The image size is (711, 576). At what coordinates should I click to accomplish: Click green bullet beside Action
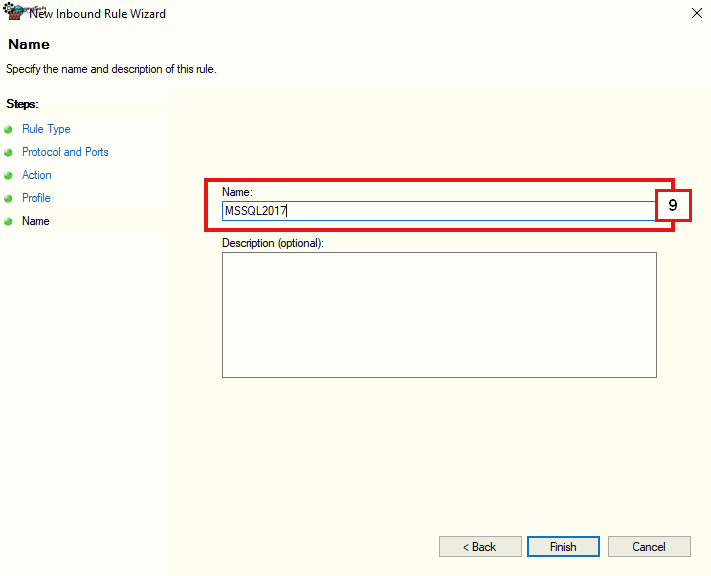pyautogui.click(x=8, y=176)
